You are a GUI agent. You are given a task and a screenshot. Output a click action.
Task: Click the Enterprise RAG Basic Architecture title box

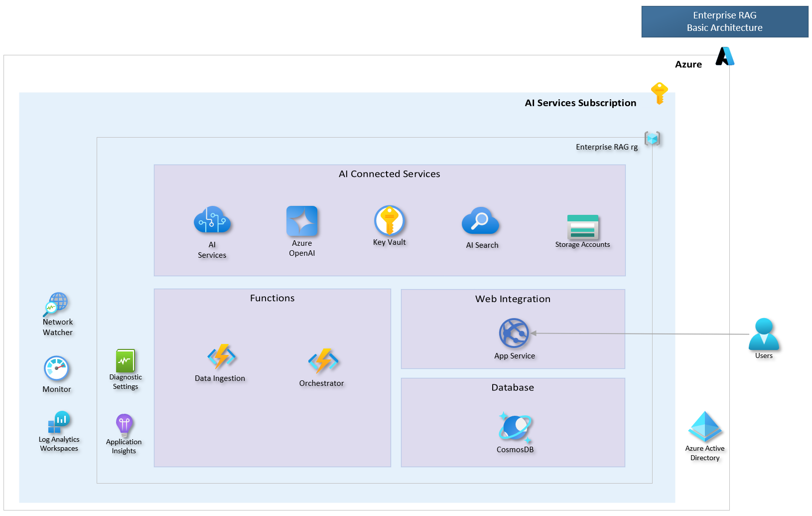(x=725, y=21)
